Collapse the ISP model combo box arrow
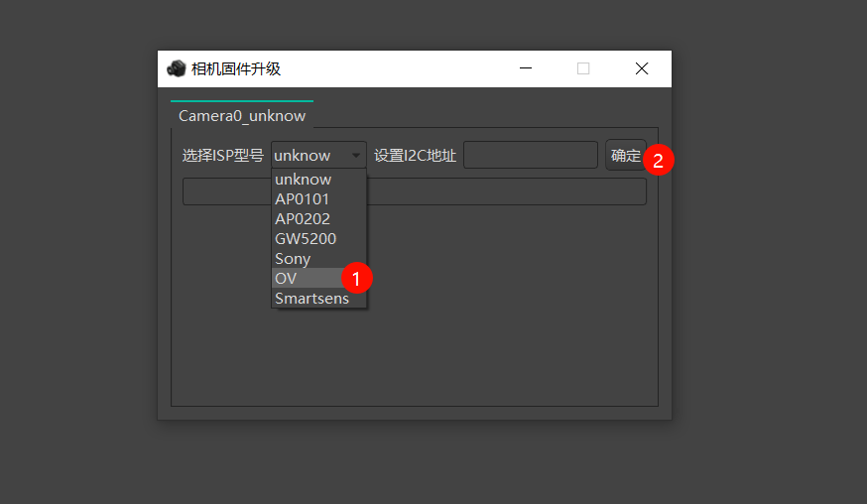Screen dimensions: 867x504 [x=355, y=156]
